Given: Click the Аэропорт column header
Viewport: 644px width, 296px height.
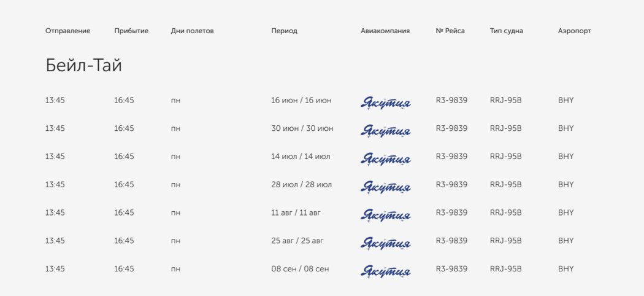Looking at the screenshot, I should point(575,31).
